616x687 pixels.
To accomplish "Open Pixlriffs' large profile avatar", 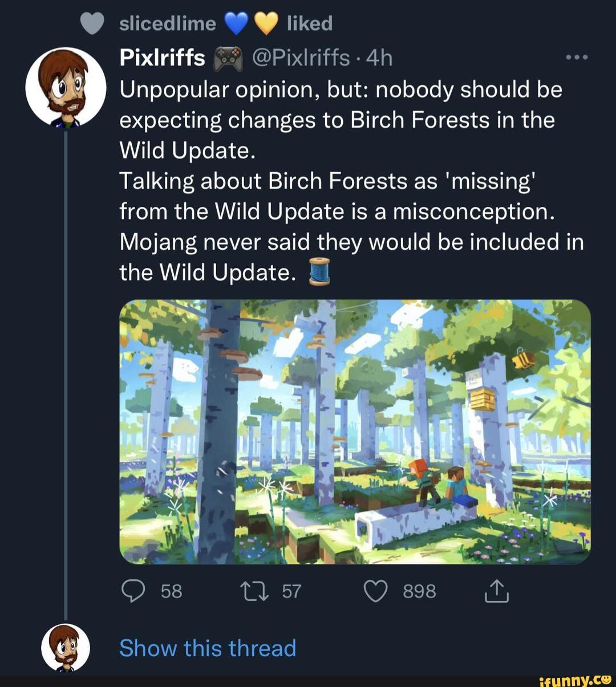I will (66, 87).
